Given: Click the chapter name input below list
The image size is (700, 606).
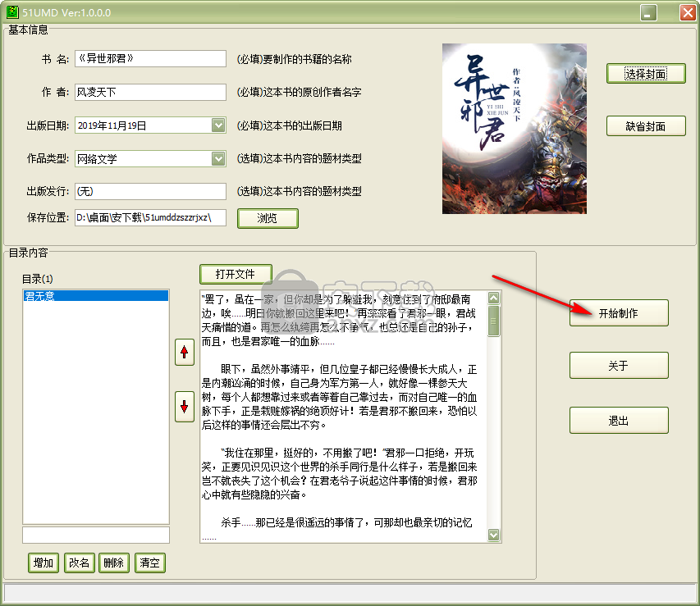Looking at the screenshot, I should click(x=96, y=535).
